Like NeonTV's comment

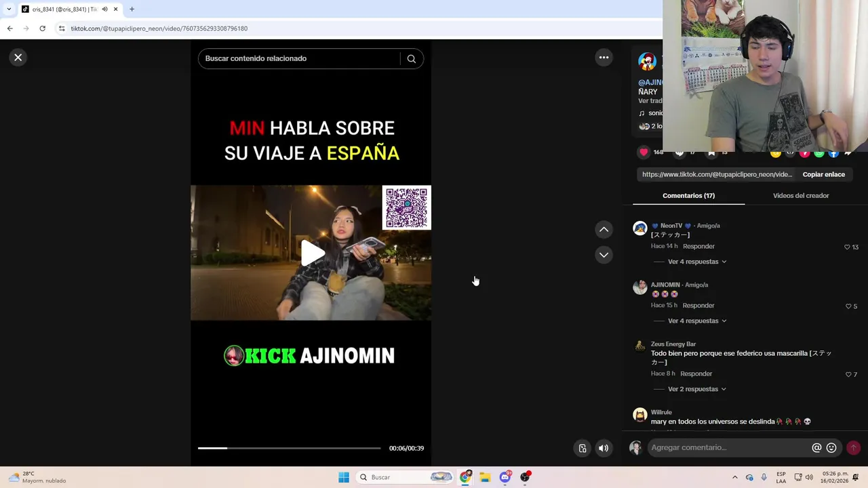click(x=847, y=247)
